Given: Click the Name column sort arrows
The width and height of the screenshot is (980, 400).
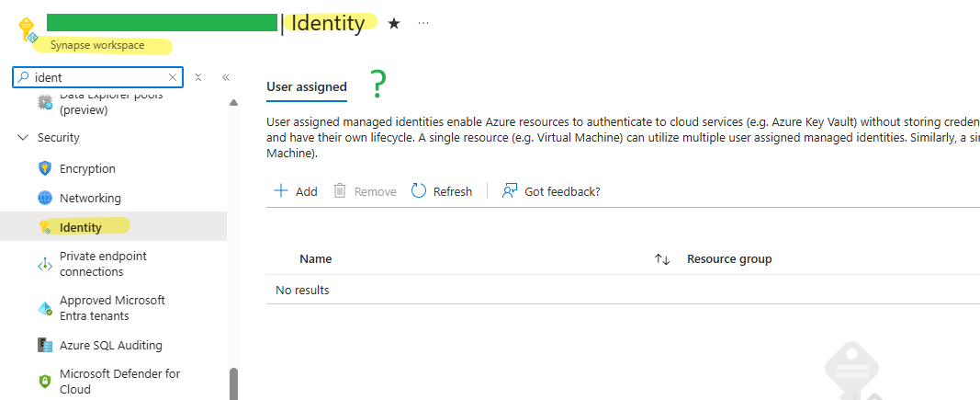Looking at the screenshot, I should coord(662,259).
